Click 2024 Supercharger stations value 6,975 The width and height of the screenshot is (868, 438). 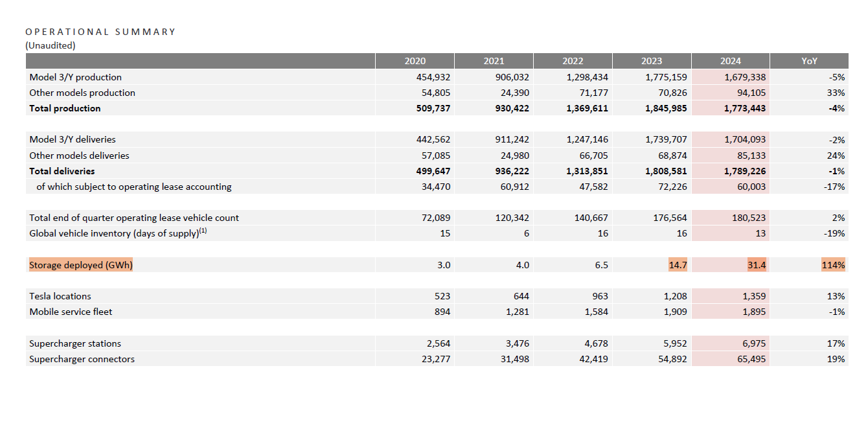pos(754,343)
